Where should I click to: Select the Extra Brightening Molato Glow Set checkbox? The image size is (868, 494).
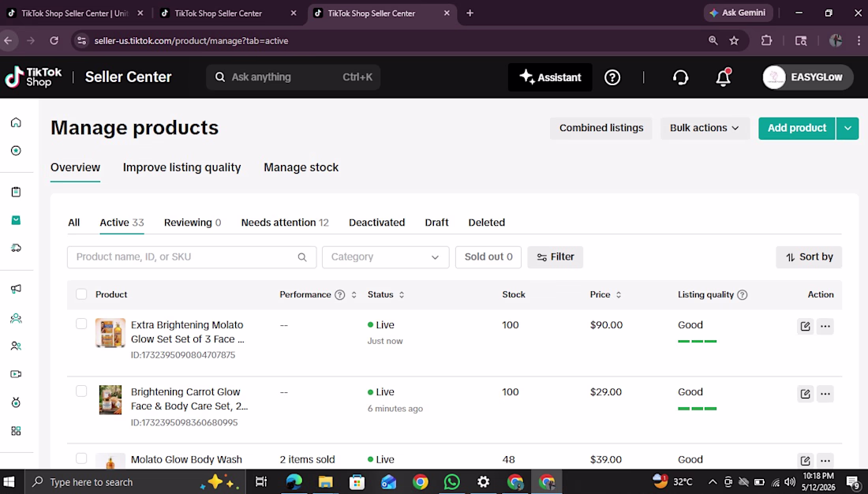tap(81, 324)
